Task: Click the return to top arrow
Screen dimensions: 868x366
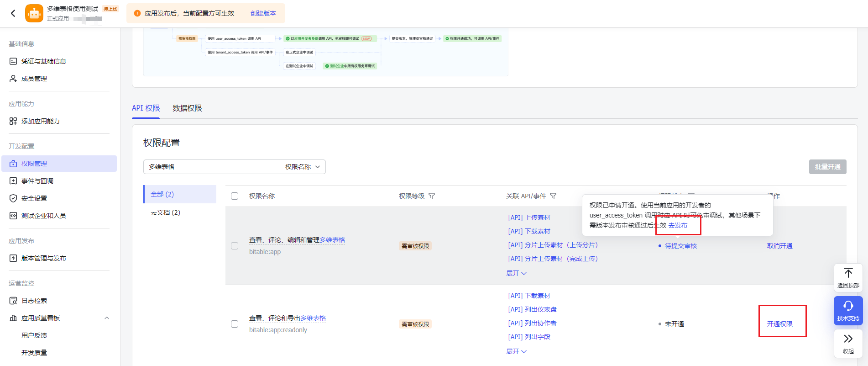Action: click(848, 277)
